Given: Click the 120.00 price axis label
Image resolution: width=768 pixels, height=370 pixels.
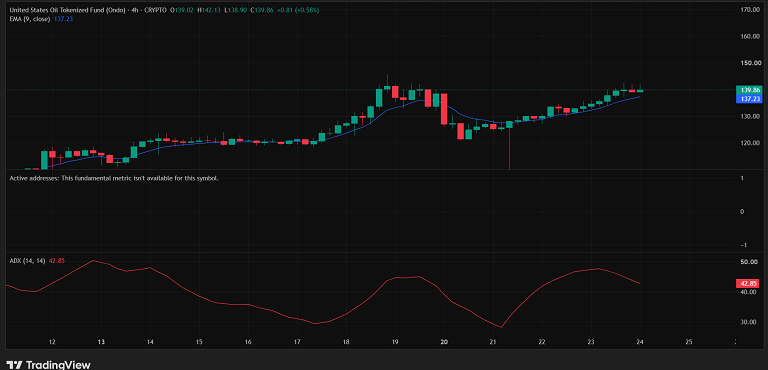Looking at the screenshot, I should (x=749, y=143).
